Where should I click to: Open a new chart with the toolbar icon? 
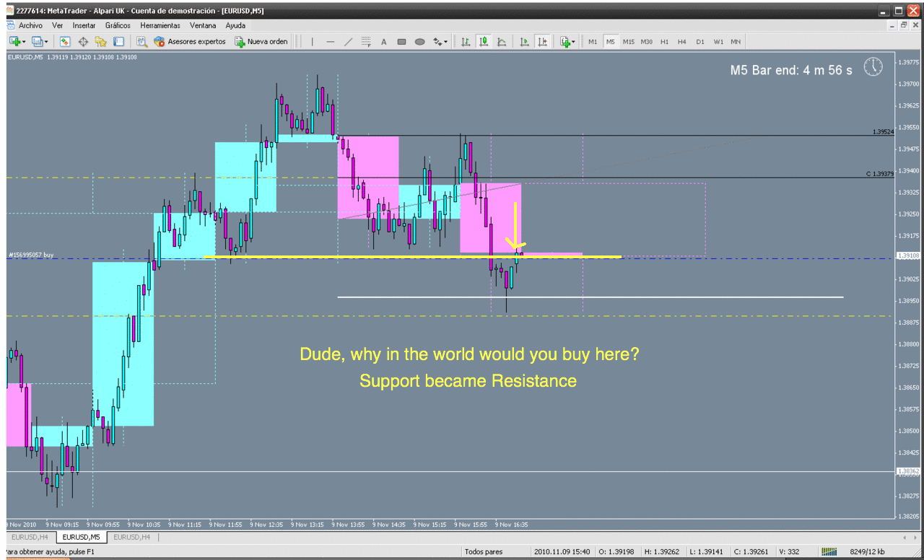pyautogui.click(x=14, y=42)
